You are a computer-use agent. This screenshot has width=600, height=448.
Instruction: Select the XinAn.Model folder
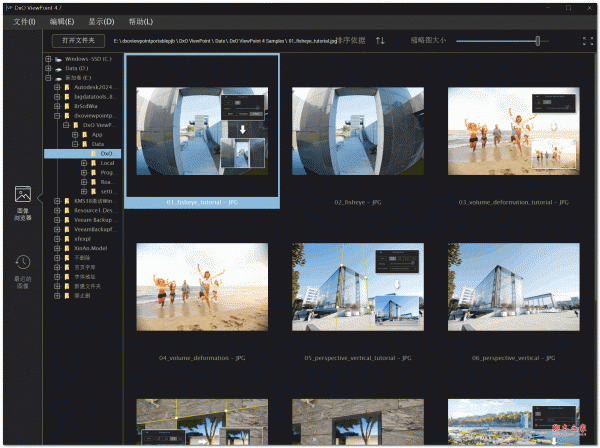[90, 248]
